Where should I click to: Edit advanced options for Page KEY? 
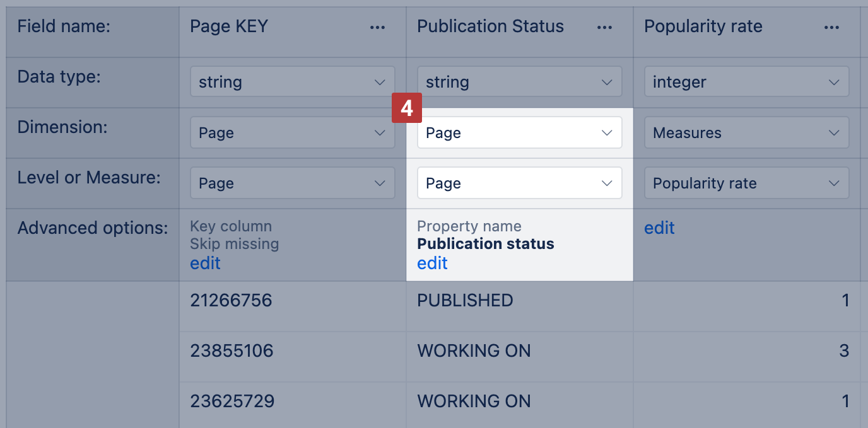tap(206, 263)
